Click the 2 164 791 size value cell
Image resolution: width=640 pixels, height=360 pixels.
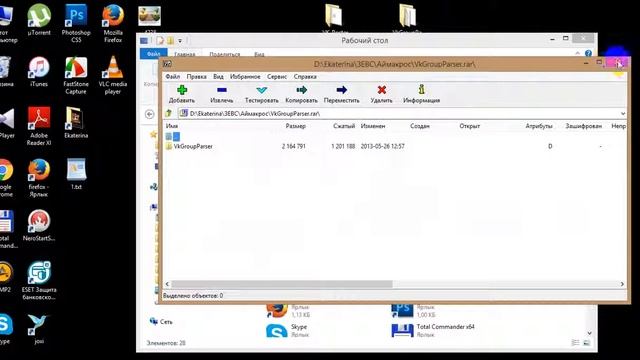[293, 146]
